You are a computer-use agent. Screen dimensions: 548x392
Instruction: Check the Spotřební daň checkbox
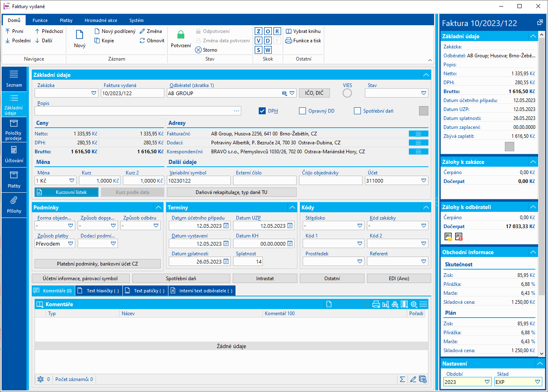pos(357,111)
